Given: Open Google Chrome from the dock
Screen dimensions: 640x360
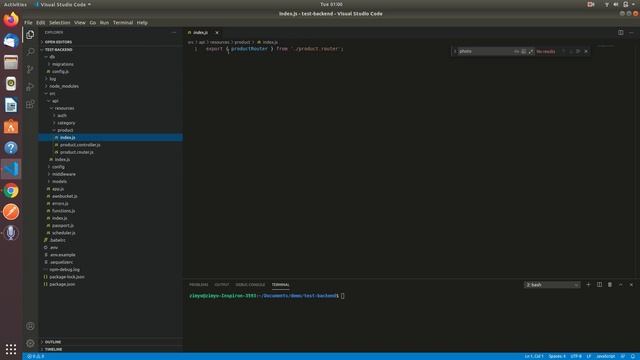Looking at the screenshot, I should pyautogui.click(x=11, y=191).
